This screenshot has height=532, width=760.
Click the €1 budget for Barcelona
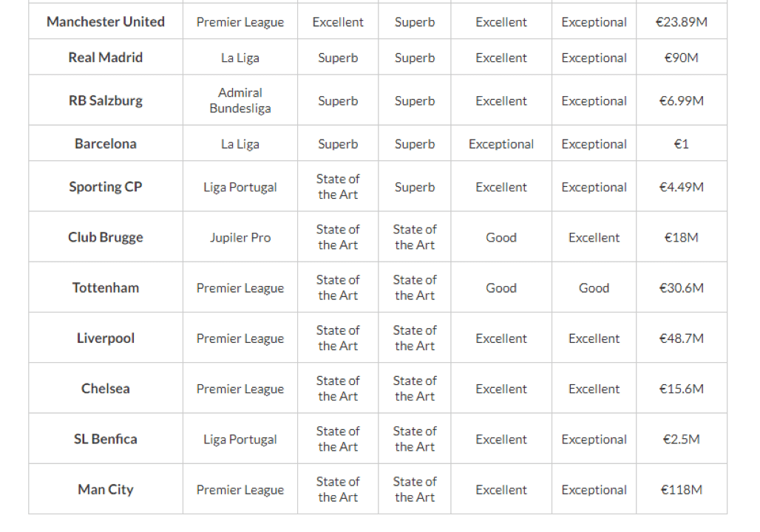681,144
